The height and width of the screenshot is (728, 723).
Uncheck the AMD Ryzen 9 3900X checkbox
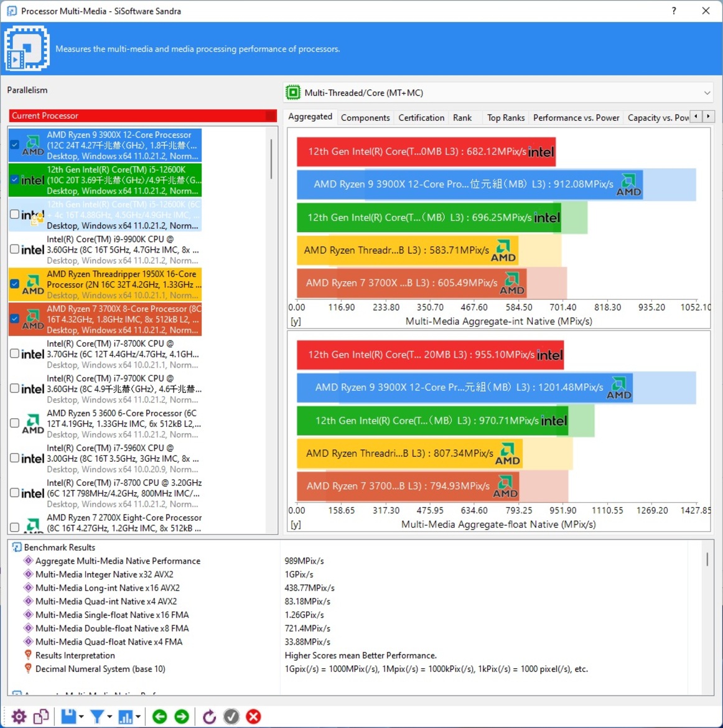[14, 144]
